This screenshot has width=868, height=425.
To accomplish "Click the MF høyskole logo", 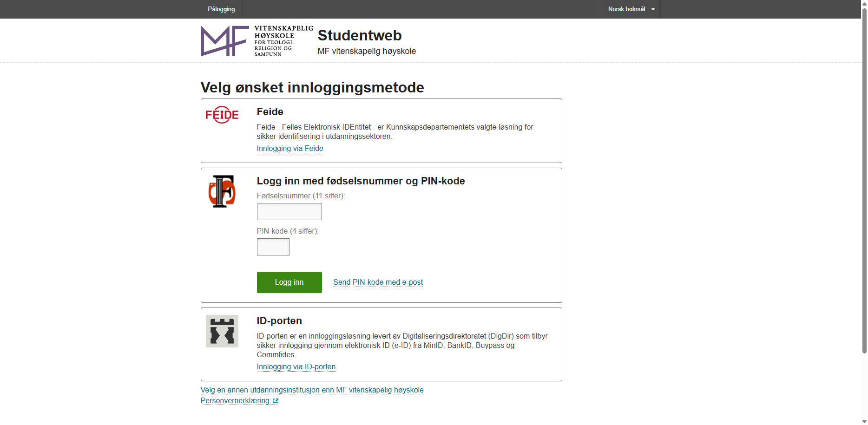I will coord(257,41).
